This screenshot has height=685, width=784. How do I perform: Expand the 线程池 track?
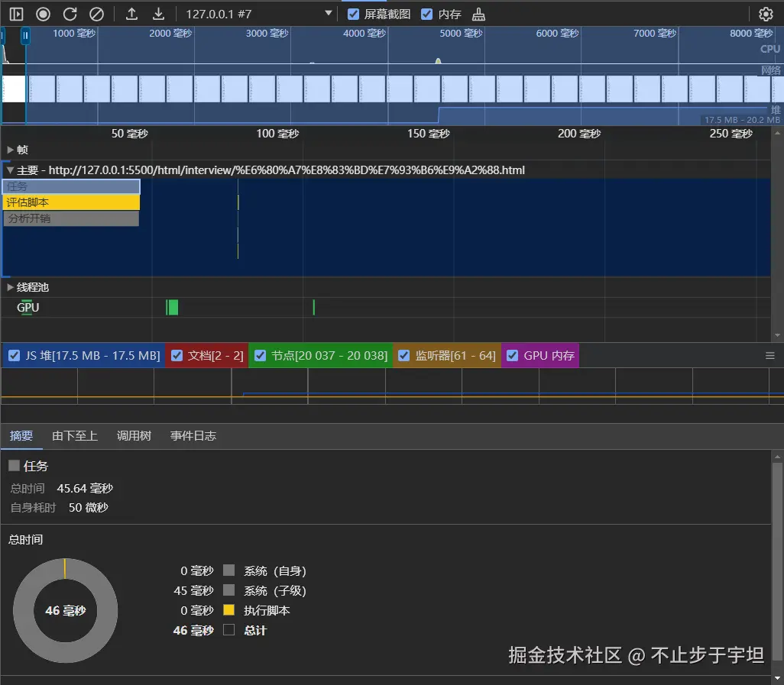10,287
